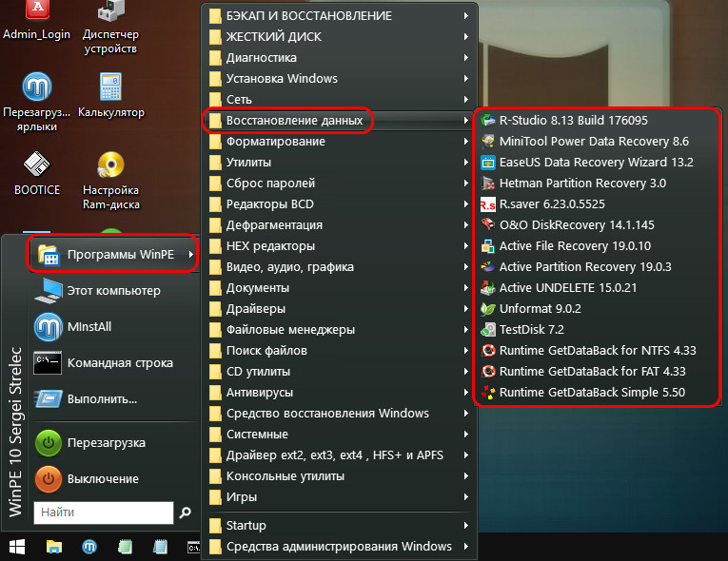The width and height of the screenshot is (728, 561).
Task: Open the CD утилиты menu folder
Action: click(340, 371)
